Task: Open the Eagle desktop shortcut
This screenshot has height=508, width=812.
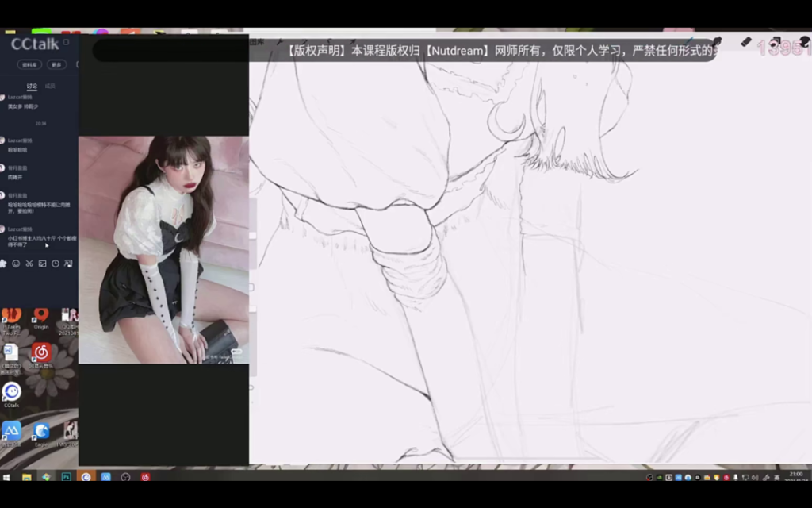Action: pyautogui.click(x=41, y=433)
